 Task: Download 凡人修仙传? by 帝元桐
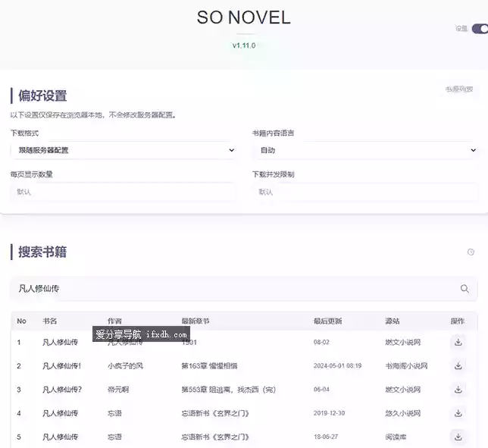[x=458, y=390]
